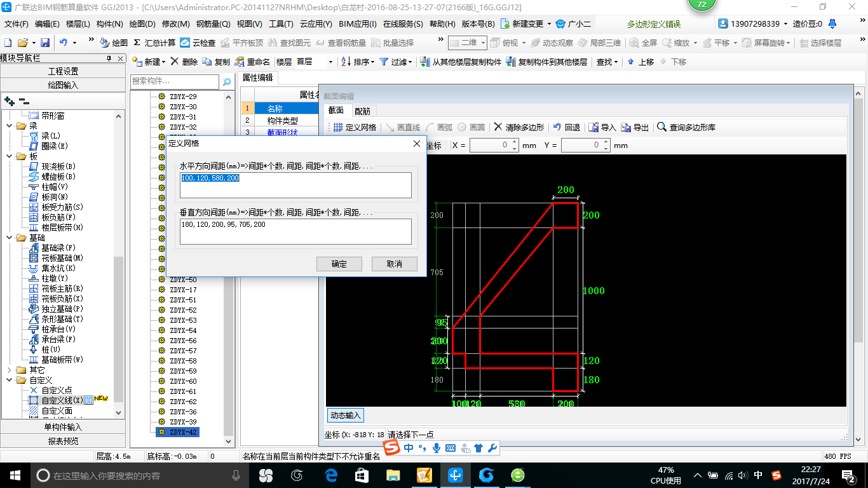Open the 工具(T) menu
868x488 pixels.
coord(281,24)
